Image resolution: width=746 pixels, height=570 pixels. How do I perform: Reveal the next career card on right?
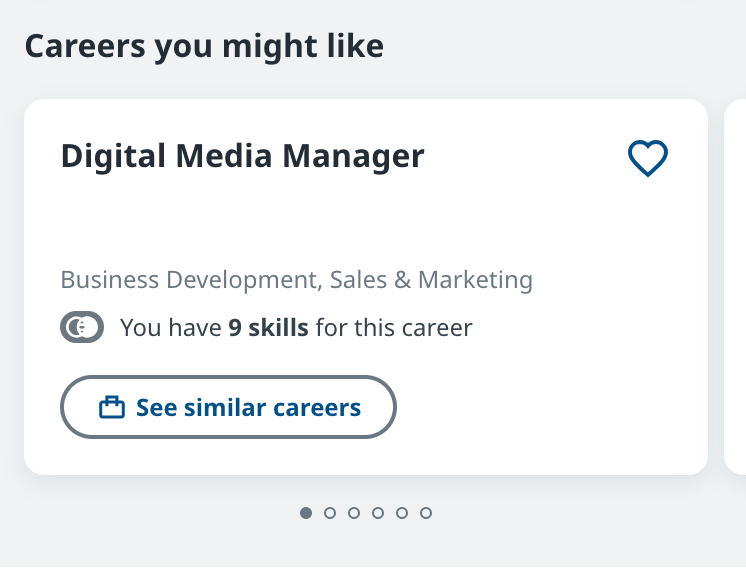[735, 286]
